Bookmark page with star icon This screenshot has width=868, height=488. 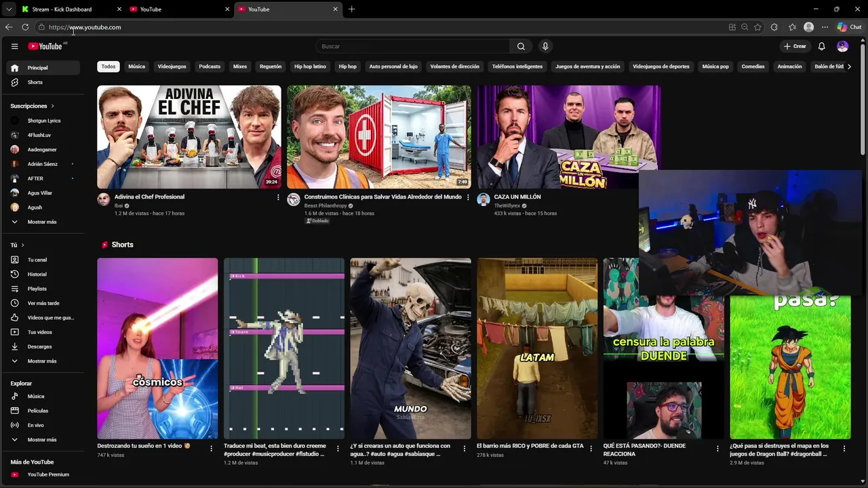(757, 27)
